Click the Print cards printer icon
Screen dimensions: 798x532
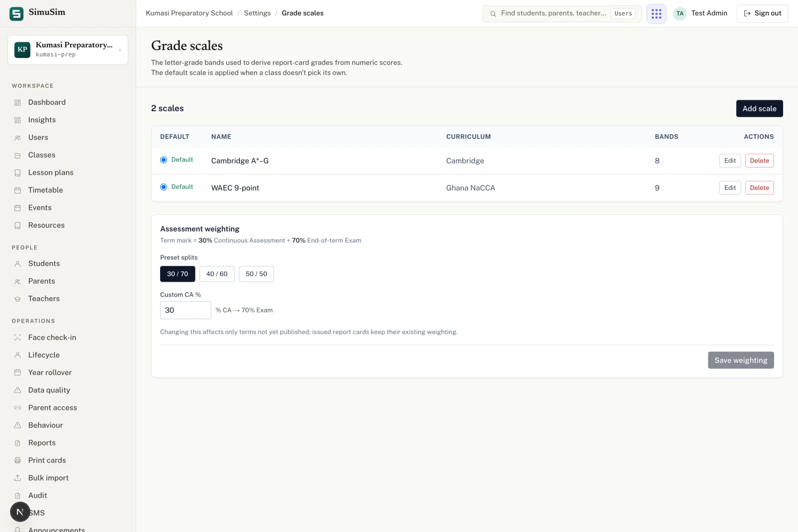click(17, 460)
